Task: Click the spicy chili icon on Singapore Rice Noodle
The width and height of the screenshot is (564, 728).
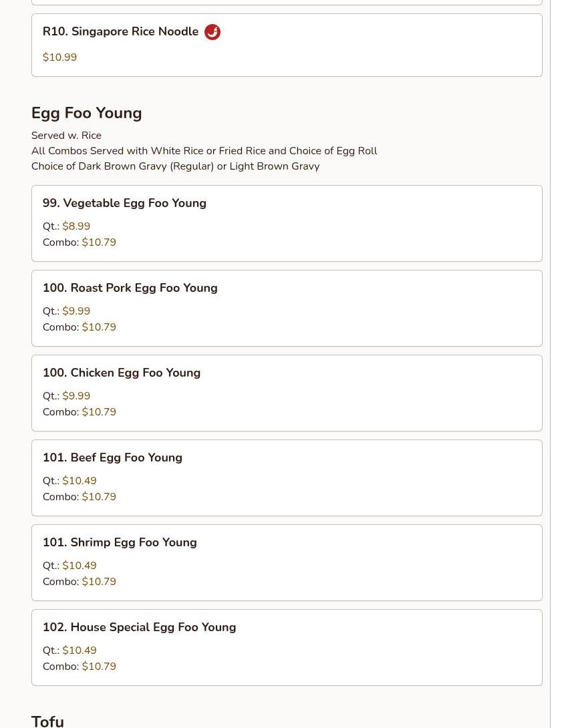Action: click(x=213, y=32)
